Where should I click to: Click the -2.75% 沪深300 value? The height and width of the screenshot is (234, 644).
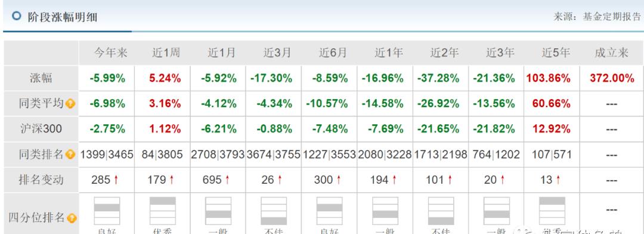point(107,129)
